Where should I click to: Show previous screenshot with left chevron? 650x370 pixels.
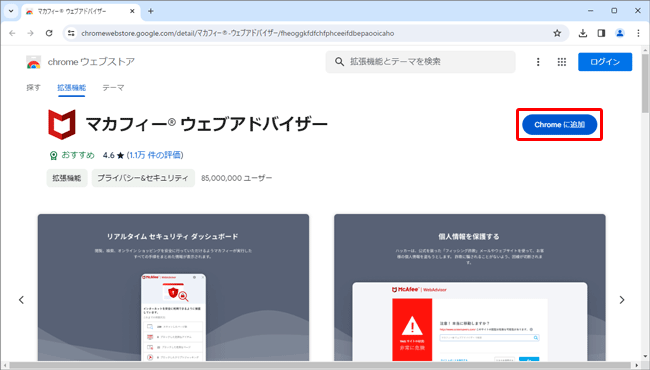pyautogui.click(x=21, y=300)
